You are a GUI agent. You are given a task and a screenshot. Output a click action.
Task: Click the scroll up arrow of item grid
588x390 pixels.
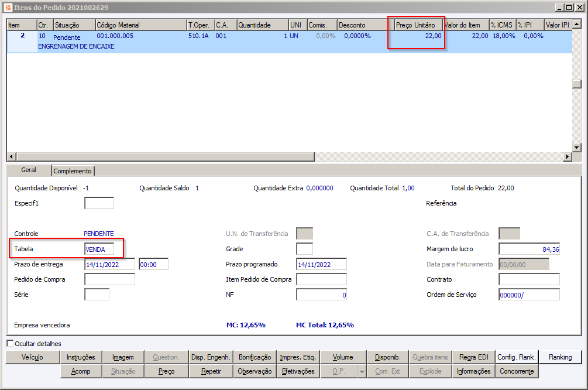pyautogui.click(x=577, y=24)
